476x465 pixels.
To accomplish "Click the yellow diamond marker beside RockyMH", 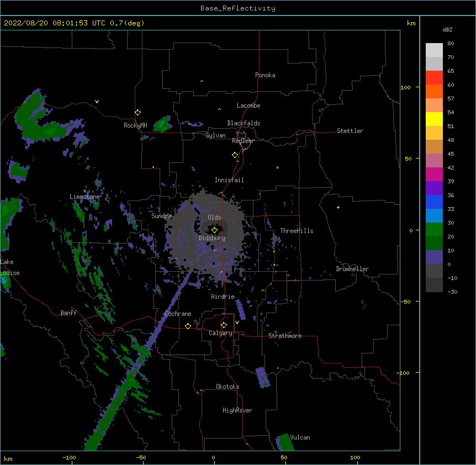I will pos(138,113).
